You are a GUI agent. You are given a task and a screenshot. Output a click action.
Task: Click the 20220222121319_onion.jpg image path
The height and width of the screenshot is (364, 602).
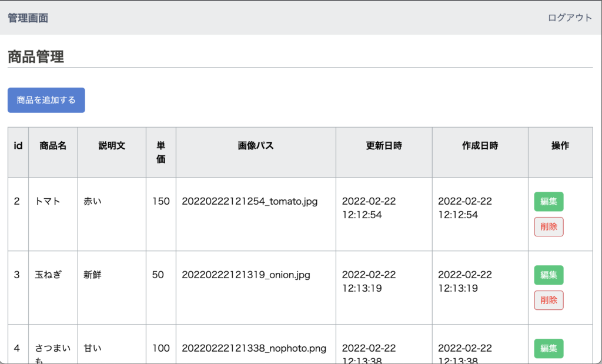coord(246,275)
